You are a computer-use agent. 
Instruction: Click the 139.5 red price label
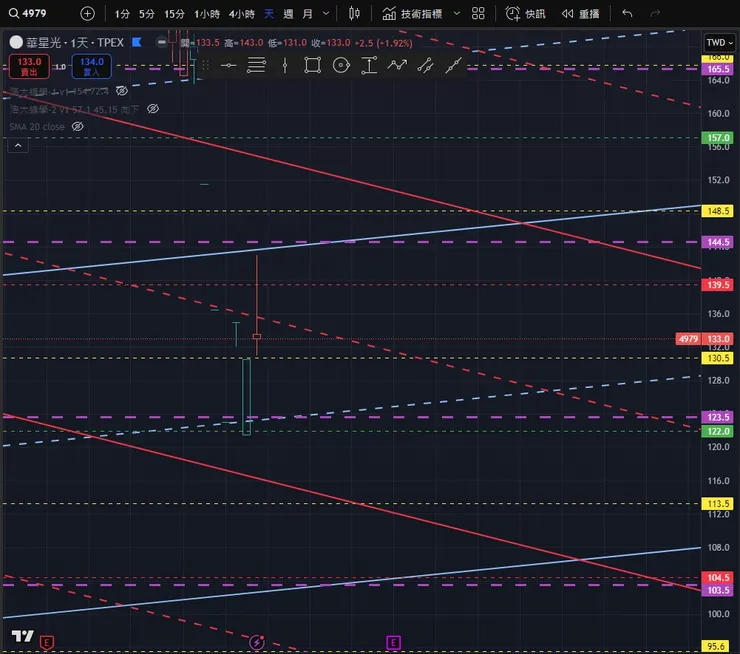(718, 285)
